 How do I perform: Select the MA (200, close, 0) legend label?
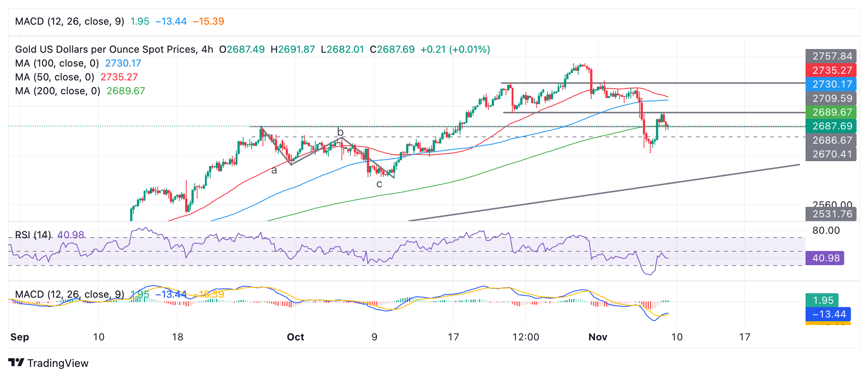(58, 91)
